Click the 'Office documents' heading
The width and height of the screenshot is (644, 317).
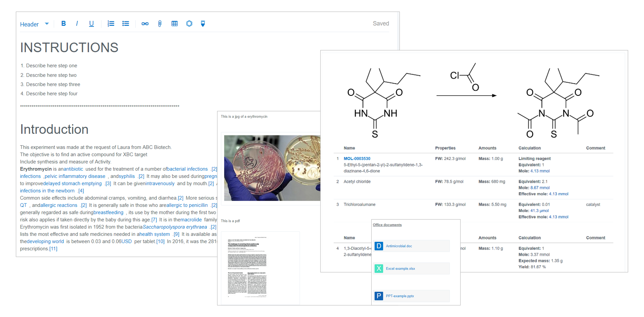[x=387, y=225]
